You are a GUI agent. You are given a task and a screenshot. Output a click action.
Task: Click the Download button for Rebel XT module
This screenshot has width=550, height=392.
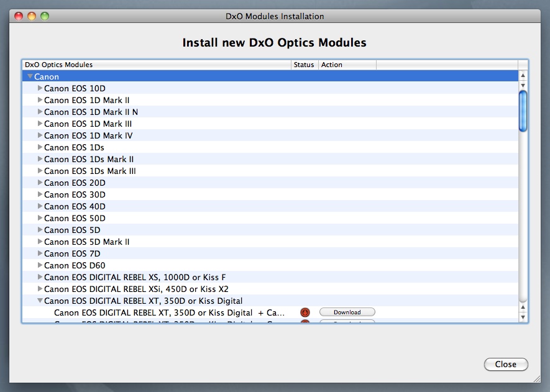(347, 312)
